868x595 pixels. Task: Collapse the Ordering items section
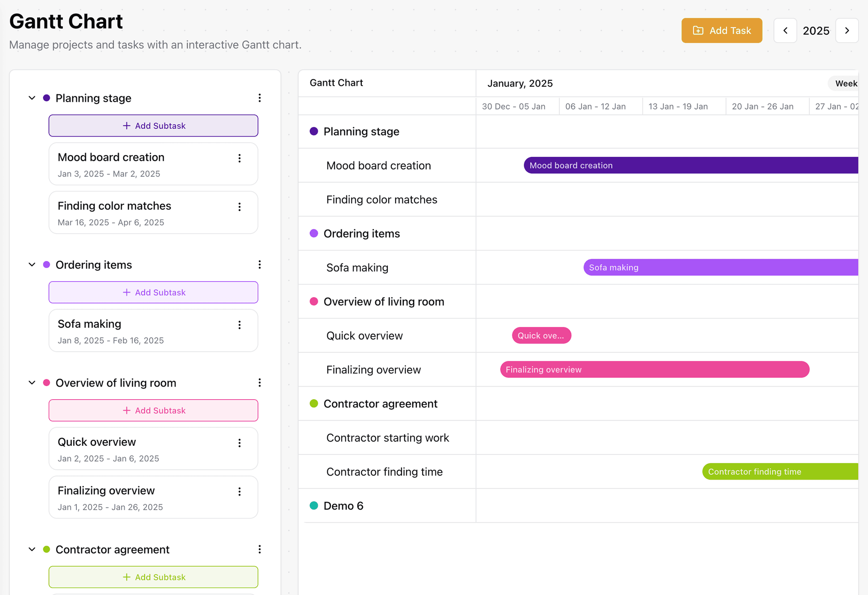coord(32,264)
